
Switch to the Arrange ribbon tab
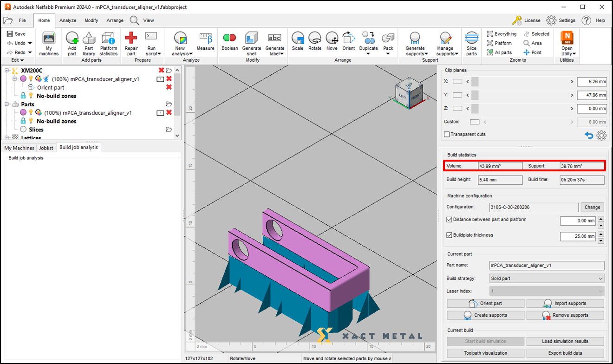[x=115, y=20]
